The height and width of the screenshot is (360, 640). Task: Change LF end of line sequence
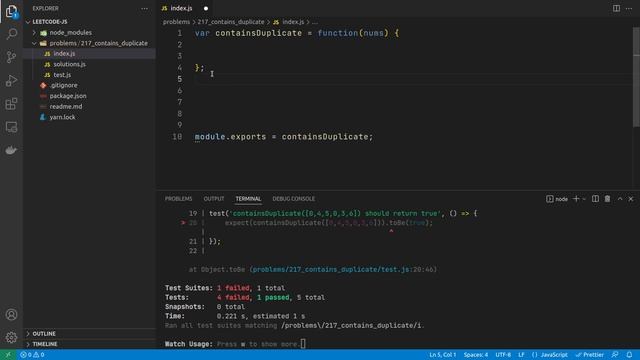[x=521, y=355]
